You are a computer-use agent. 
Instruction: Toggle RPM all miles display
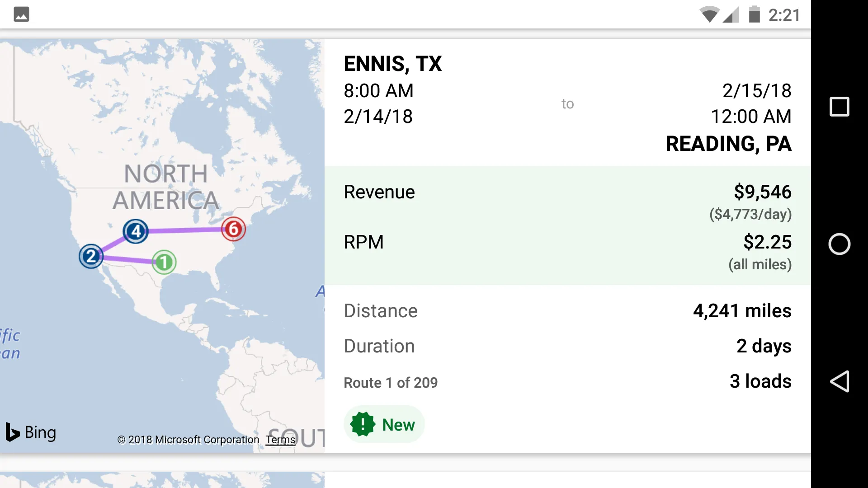point(760,264)
